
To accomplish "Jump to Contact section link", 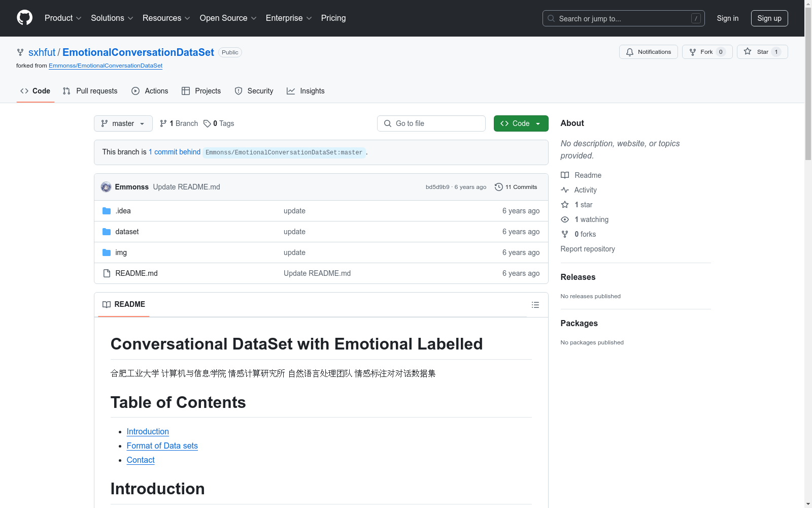I will click(141, 460).
